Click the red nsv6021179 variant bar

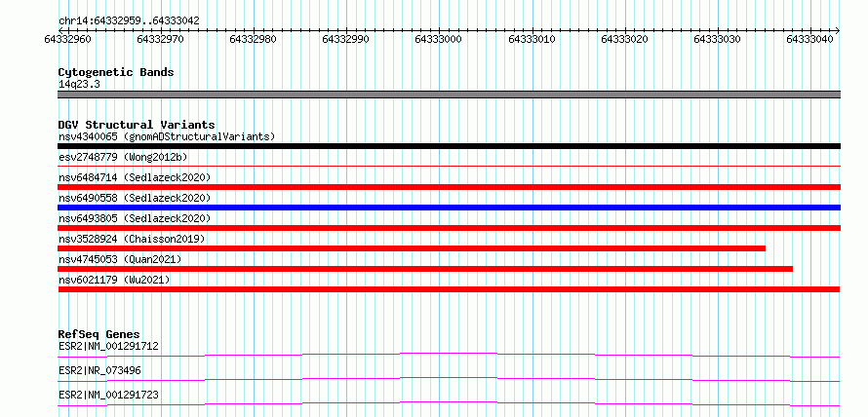(x=449, y=289)
